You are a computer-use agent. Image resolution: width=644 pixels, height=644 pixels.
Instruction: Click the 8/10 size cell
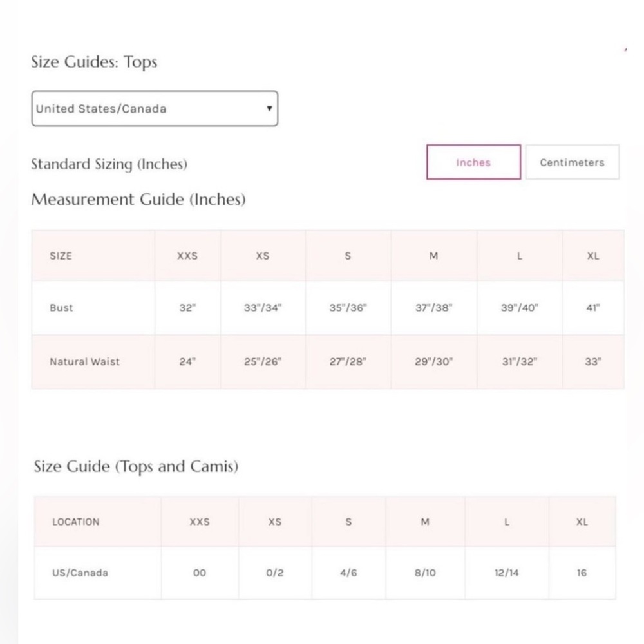click(x=425, y=573)
